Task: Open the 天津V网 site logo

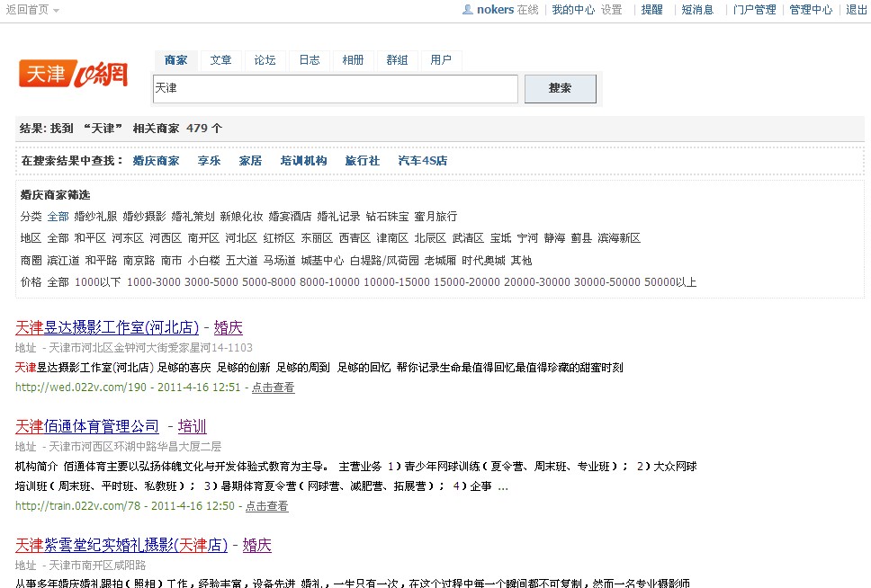Action: point(73,74)
